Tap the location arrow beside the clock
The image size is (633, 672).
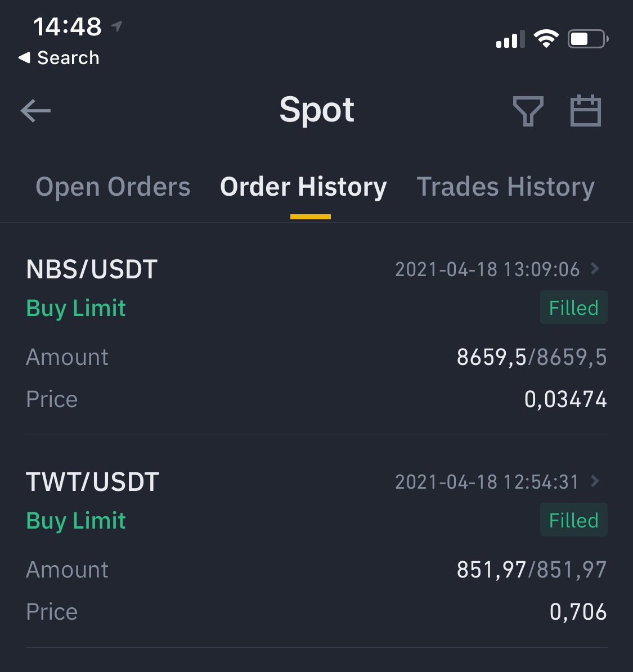116,26
